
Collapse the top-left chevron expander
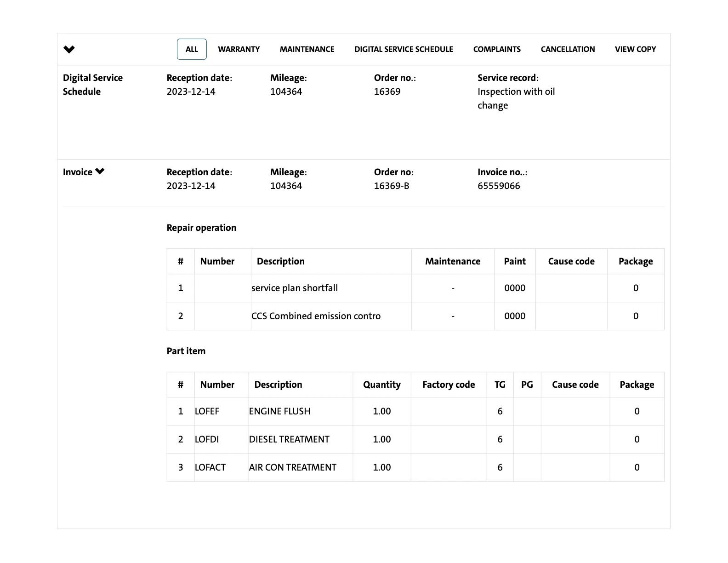[x=69, y=49]
